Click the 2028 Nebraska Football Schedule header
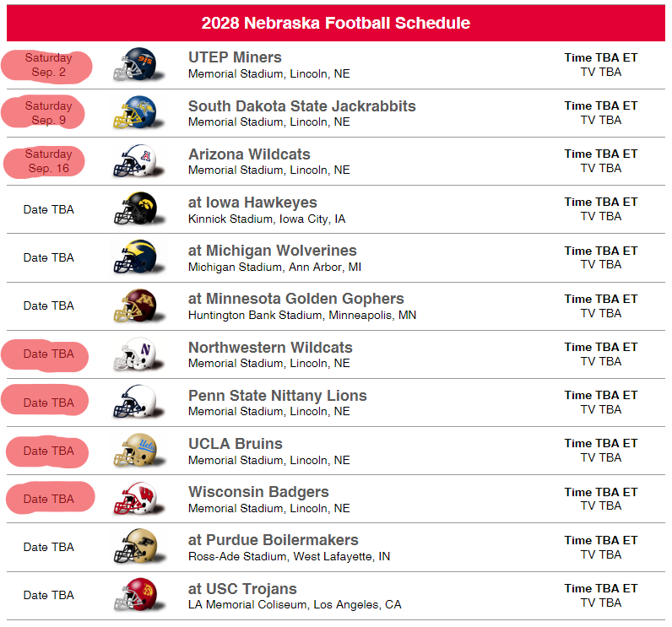This screenshot has height=627, width=672. tap(335, 23)
